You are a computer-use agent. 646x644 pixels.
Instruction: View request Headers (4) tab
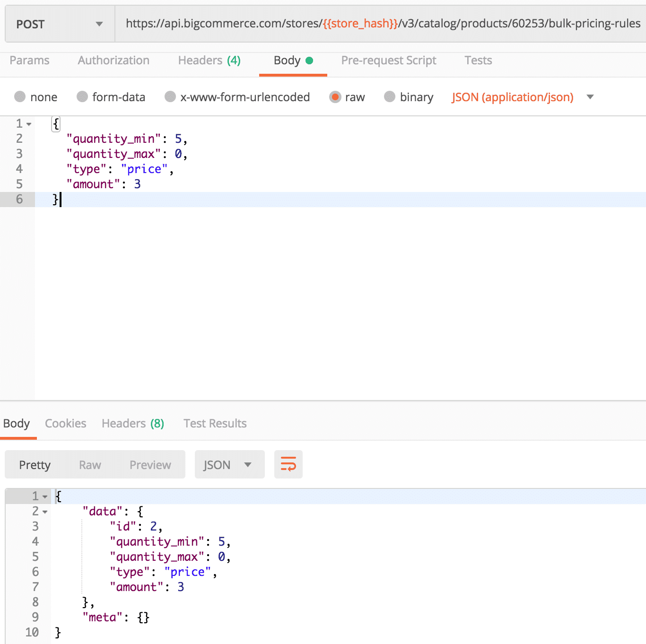(209, 61)
